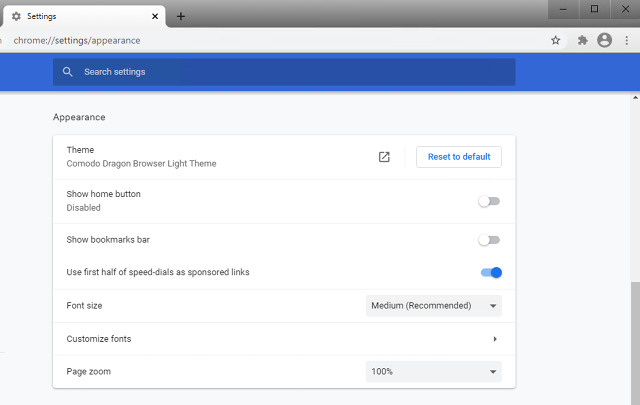Click the Search settings field
The width and height of the screenshot is (640, 405).
point(284,72)
